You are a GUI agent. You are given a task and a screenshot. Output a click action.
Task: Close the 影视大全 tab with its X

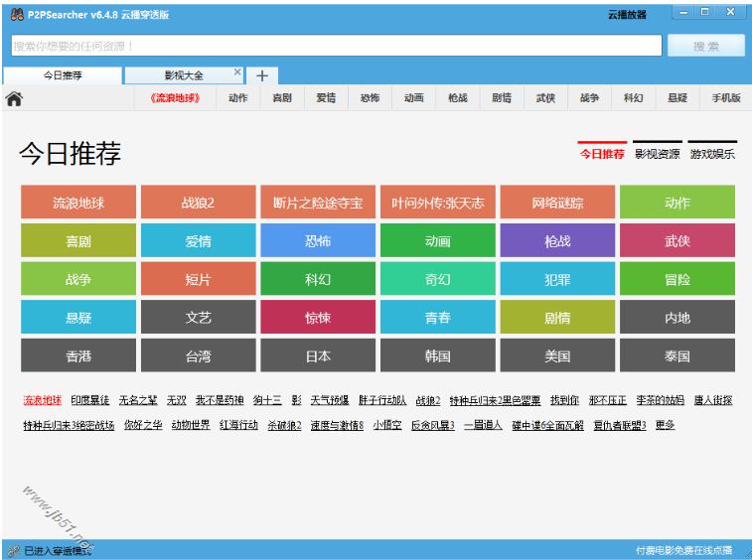pos(236,71)
